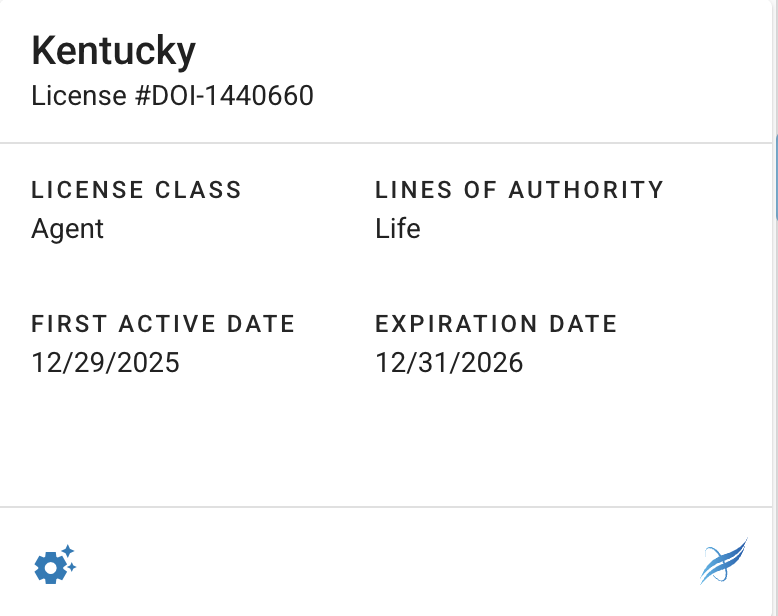The image size is (778, 616).
Task: Select the Kentucky state heading
Action: [113, 50]
